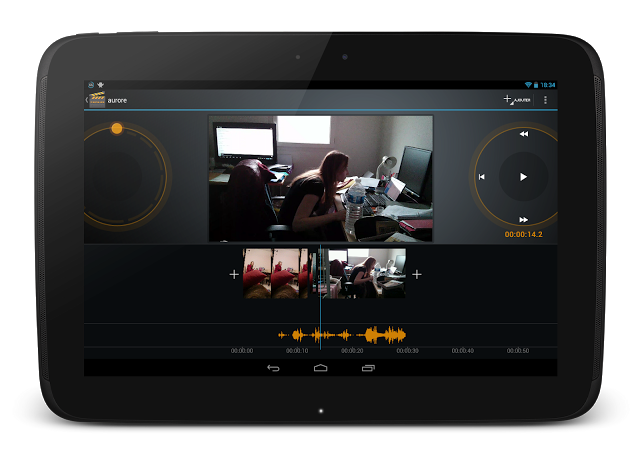Tap the Wi-Fi status icon

pyautogui.click(x=528, y=85)
